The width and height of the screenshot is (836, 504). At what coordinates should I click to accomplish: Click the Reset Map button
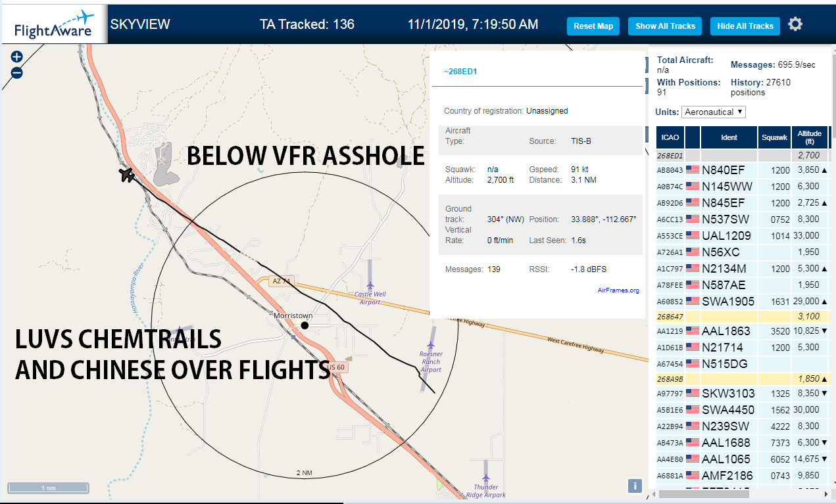tap(593, 26)
